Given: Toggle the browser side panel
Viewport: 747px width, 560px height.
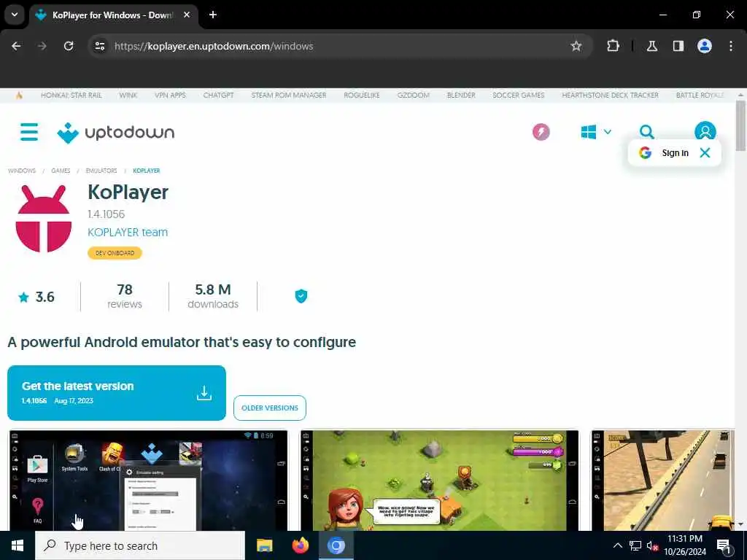Looking at the screenshot, I should pos(678,46).
